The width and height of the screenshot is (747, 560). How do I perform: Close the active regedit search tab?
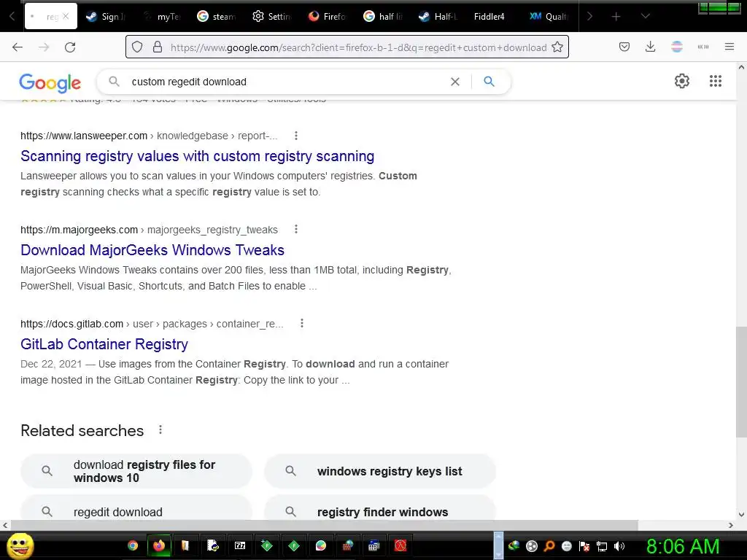[66, 16]
